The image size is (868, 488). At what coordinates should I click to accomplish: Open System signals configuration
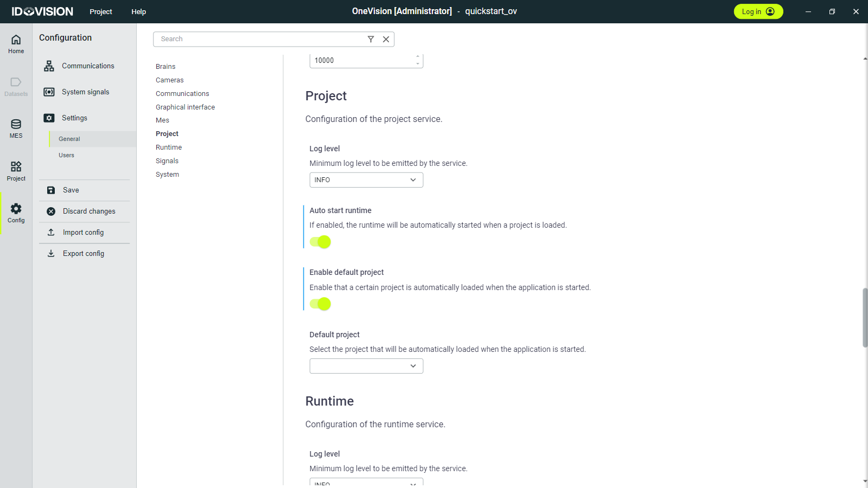point(85,92)
